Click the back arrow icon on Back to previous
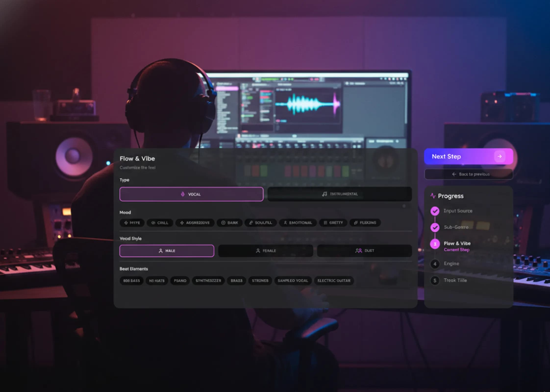Viewport: 550px width, 392px height. [x=454, y=174]
